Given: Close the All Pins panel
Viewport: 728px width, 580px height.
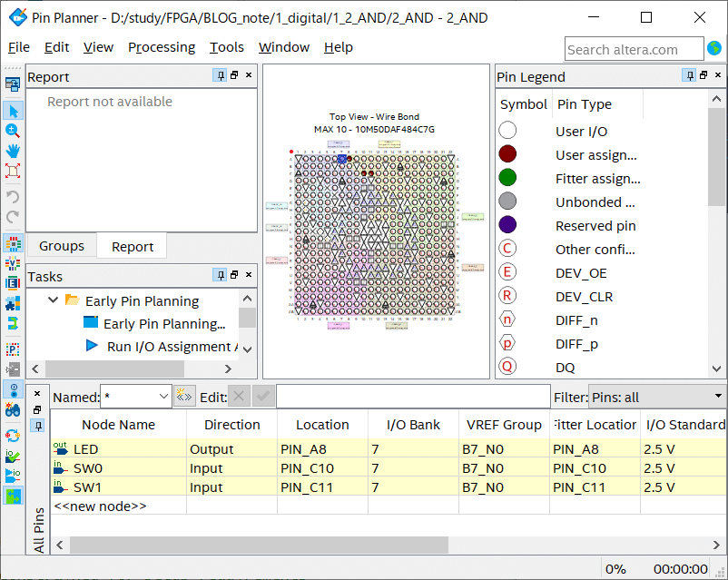Looking at the screenshot, I should click(37, 394).
